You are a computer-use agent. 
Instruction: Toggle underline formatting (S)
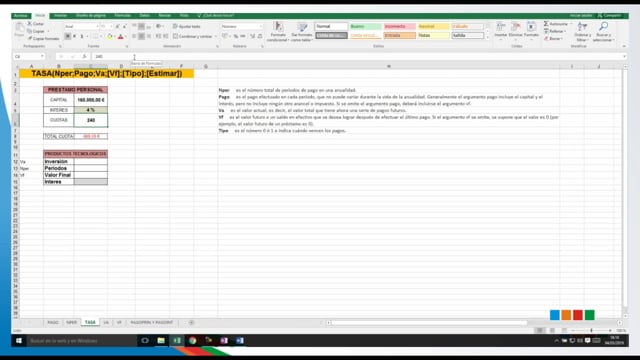[82, 36]
